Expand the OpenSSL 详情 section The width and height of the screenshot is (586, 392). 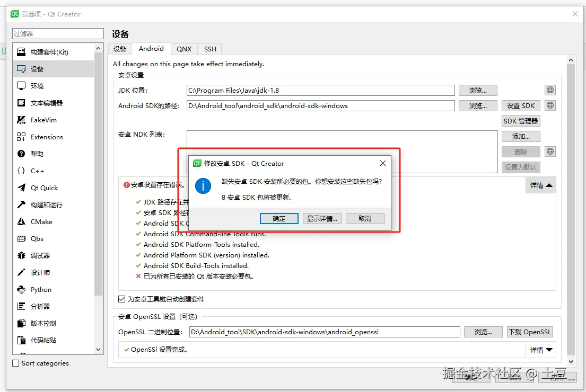pos(541,350)
